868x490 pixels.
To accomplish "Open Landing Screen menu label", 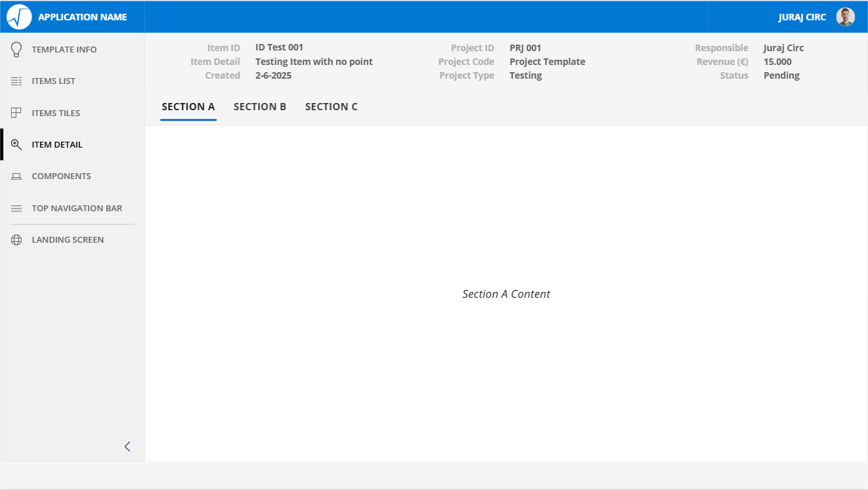I will tap(68, 240).
